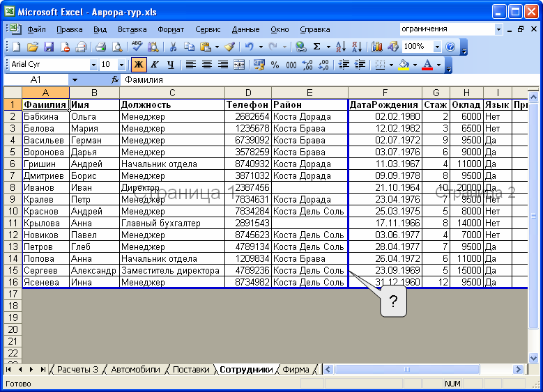This screenshot has width=543, height=392.
Task: Increase the cell indent
Action: coord(360,65)
